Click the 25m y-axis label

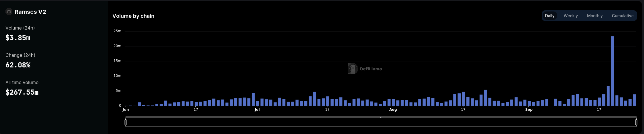click(117, 31)
